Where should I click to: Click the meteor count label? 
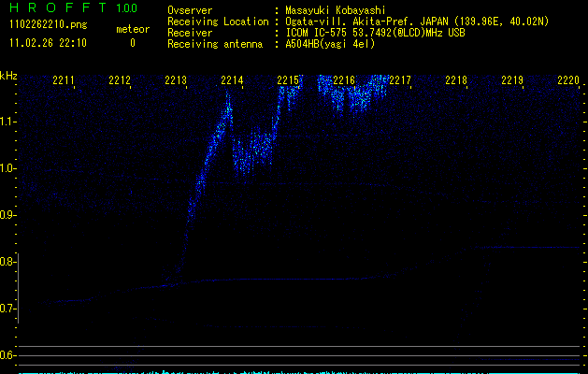[x=133, y=29]
